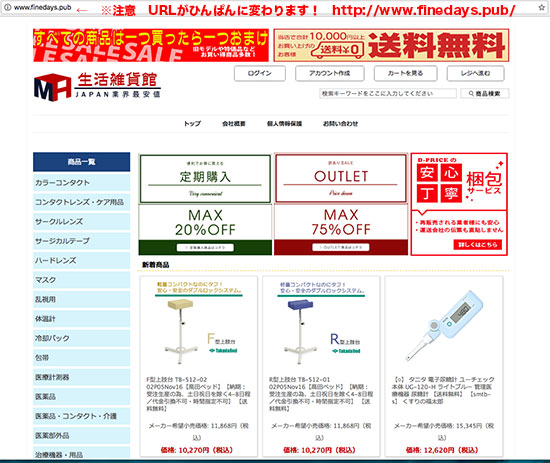Select カラーコンタクト category in sidebar
The image size is (550, 463).
[81, 183]
